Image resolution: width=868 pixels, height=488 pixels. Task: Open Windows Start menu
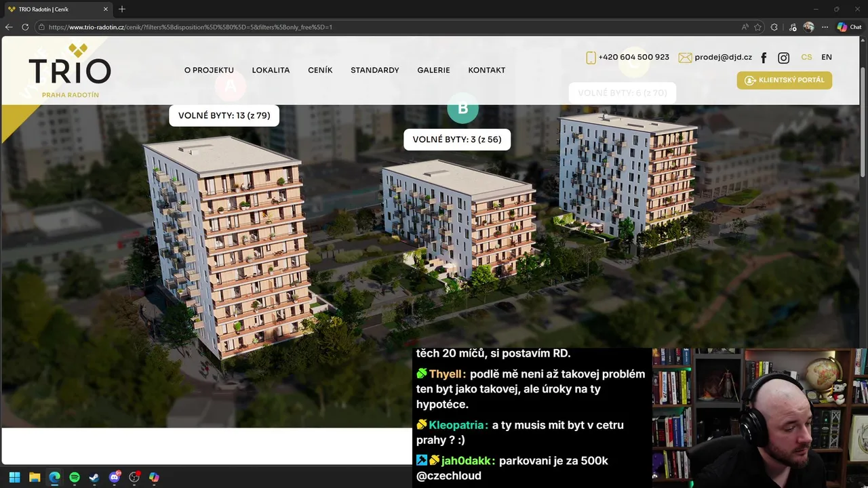coord(14,477)
